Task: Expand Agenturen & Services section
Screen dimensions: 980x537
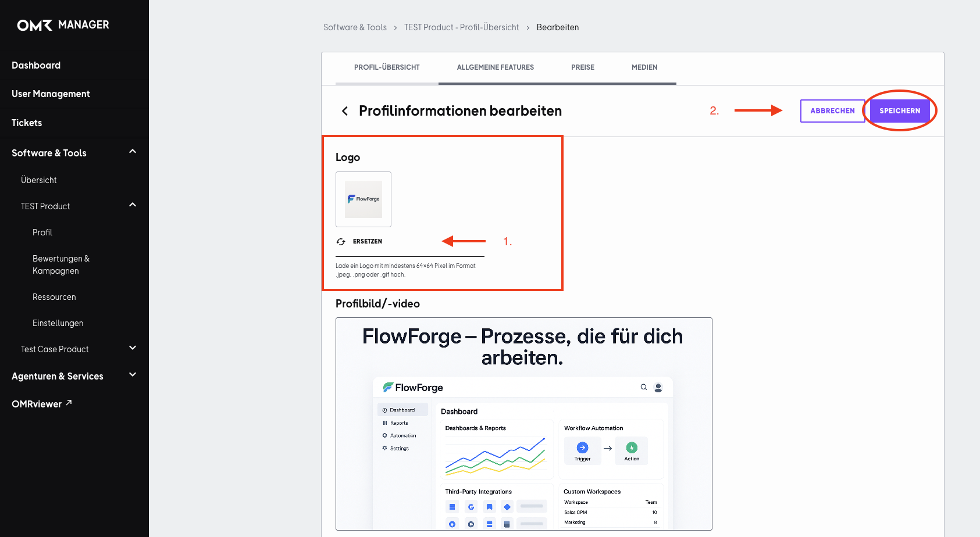Action: 133,375
